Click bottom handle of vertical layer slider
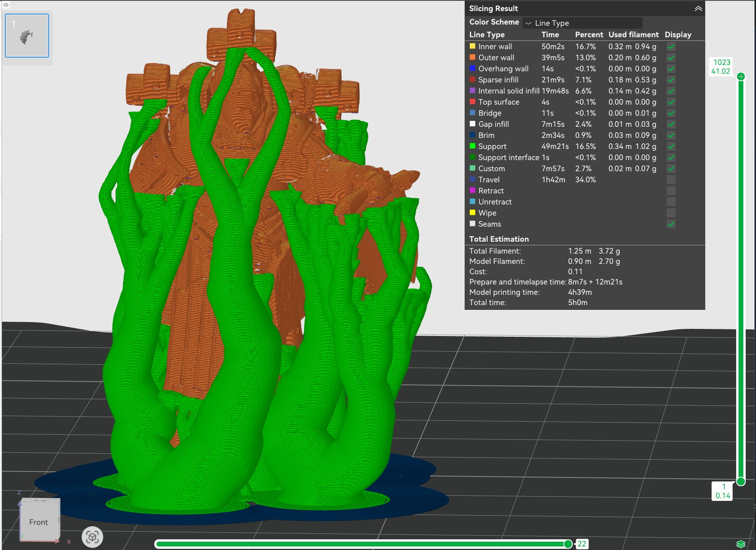The height and width of the screenshot is (550, 756). 741,482
